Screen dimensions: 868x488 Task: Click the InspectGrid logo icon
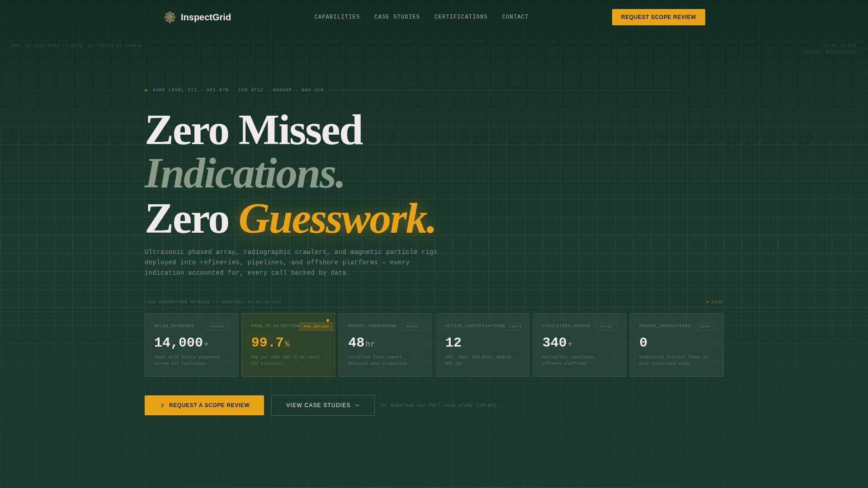click(x=170, y=17)
